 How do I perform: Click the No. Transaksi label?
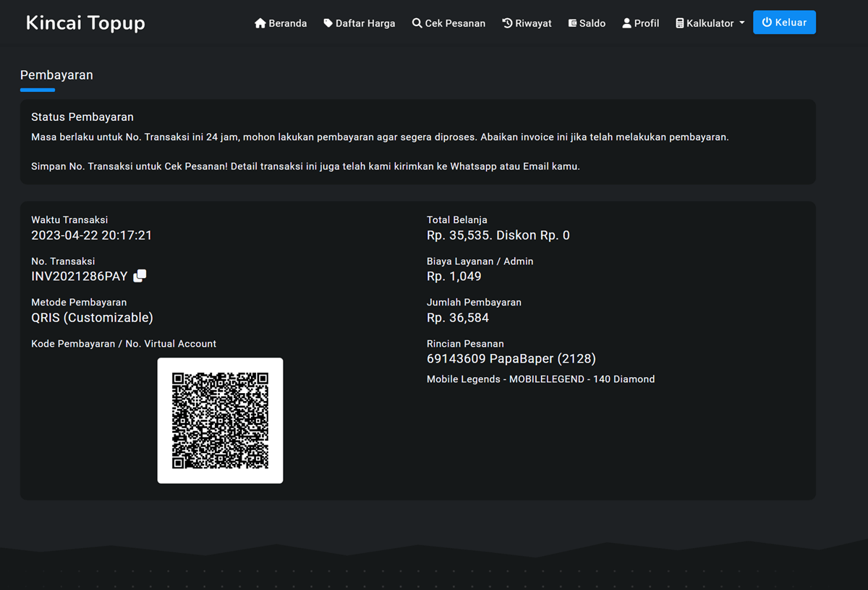pyautogui.click(x=63, y=261)
